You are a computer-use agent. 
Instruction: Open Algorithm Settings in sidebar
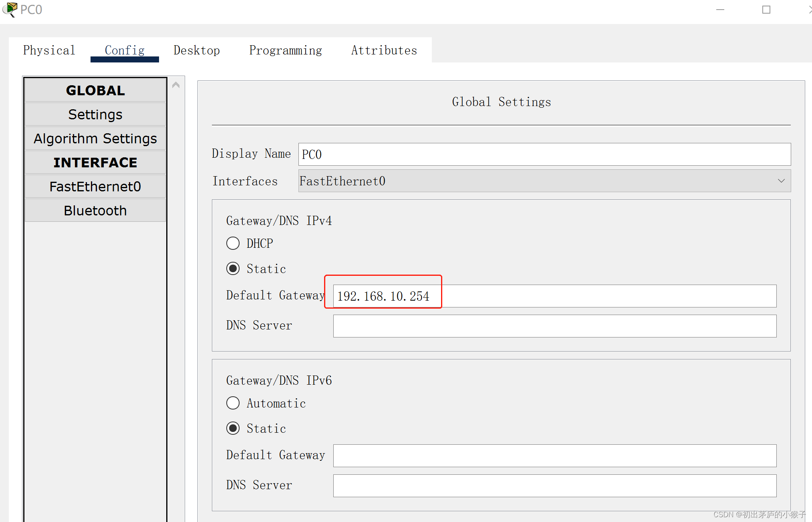(x=95, y=138)
